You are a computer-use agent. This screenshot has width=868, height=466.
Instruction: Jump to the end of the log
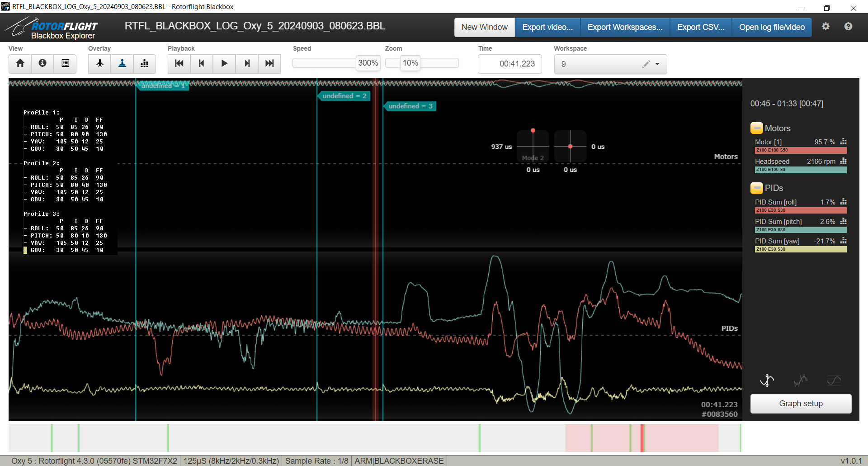point(269,63)
